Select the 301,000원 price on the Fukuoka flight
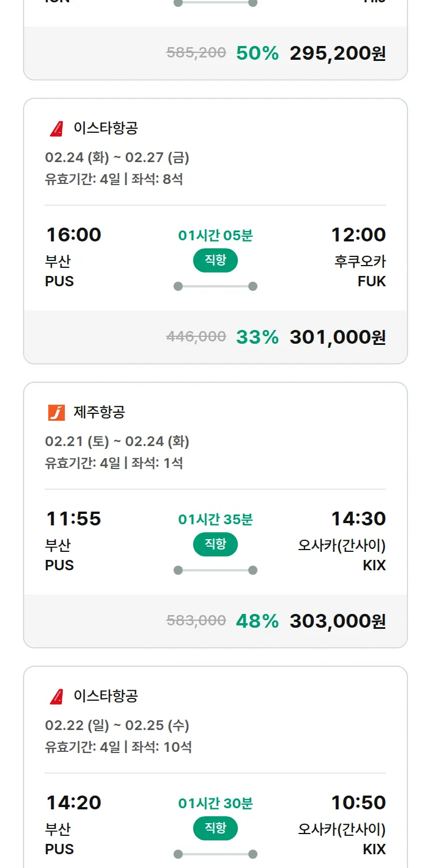This screenshot has width=431, height=868. 337,337
